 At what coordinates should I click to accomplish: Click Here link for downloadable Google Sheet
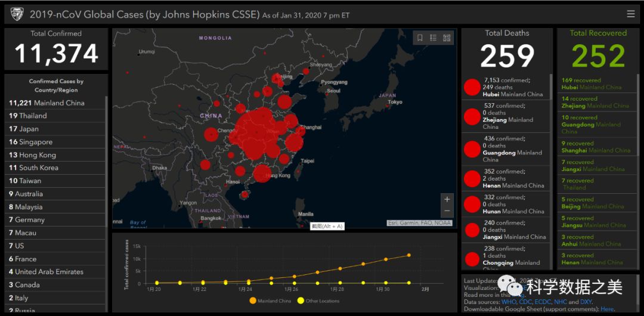click(606, 309)
